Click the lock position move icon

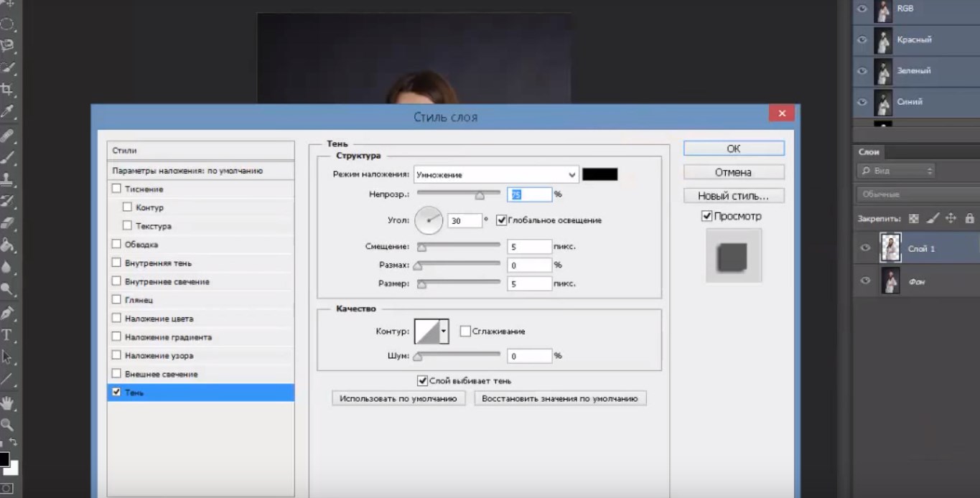pos(951,219)
